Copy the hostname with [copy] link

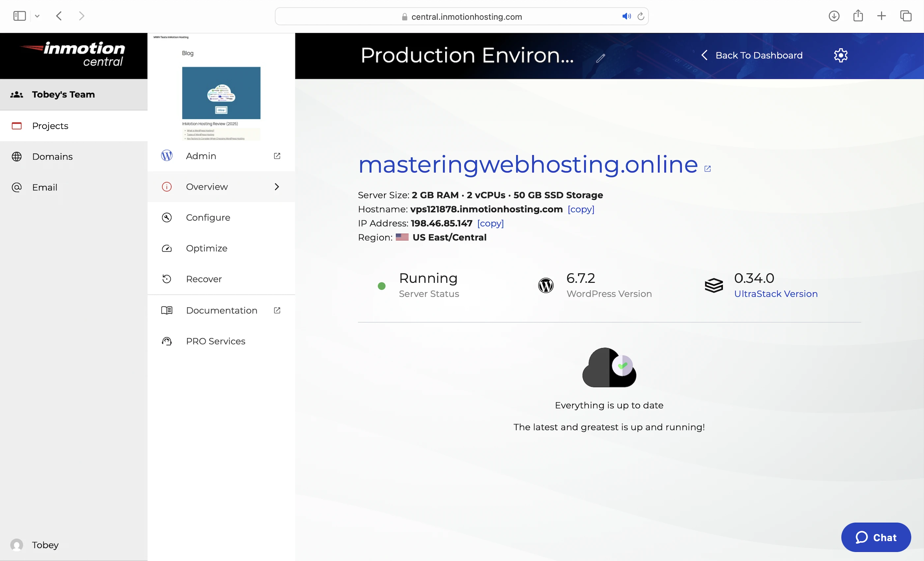pyautogui.click(x=581, y=209)
